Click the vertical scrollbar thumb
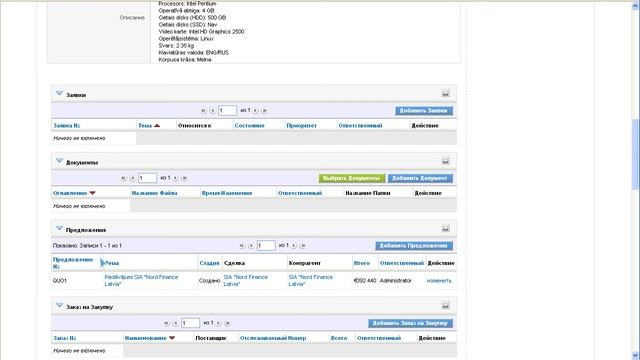640x360 pixels. (635, 153)
